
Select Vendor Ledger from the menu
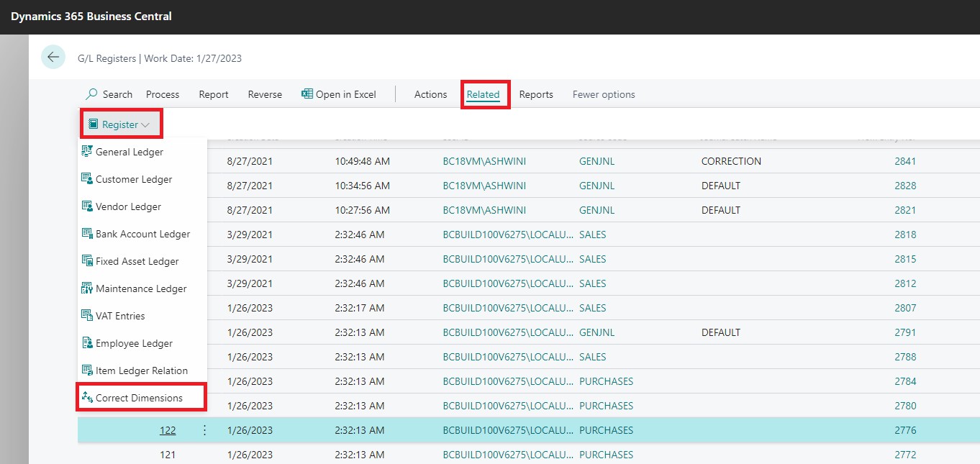coord(128,206)
